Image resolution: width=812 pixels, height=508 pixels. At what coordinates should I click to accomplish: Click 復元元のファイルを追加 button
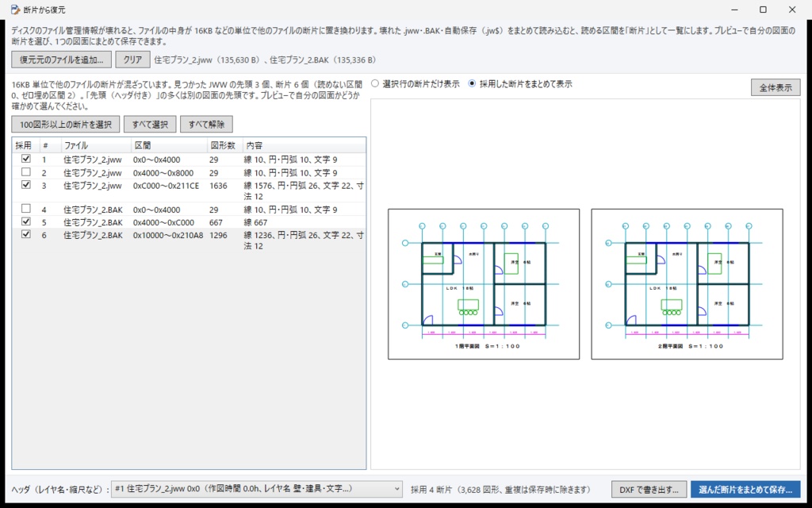[62, 60]
